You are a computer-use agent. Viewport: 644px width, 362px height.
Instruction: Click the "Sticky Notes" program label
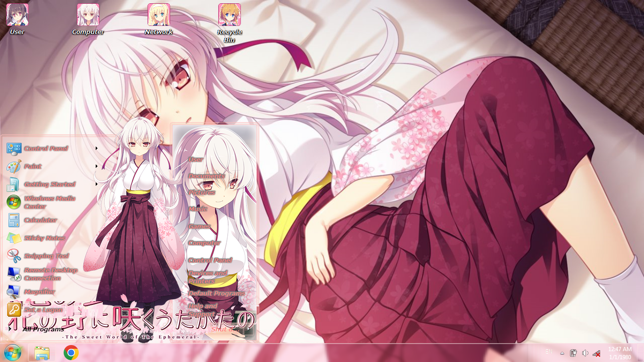coord(45,238)
